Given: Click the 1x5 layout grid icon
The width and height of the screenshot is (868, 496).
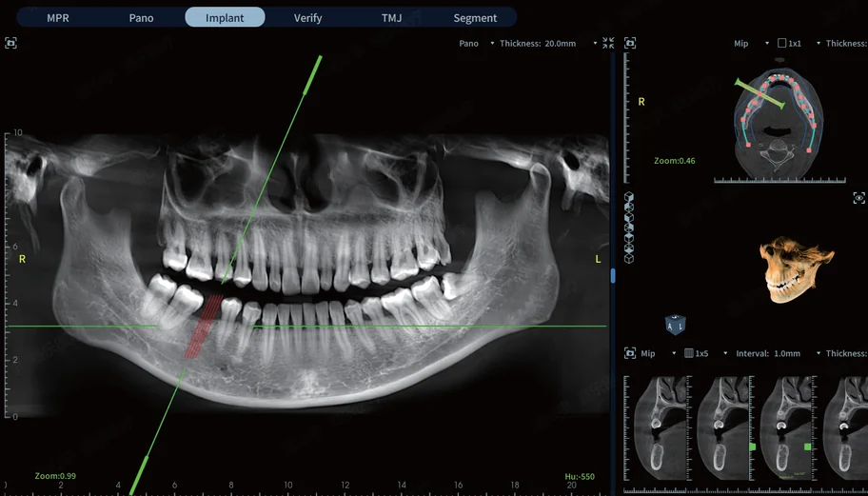Looking at the screenshot, I should pyautogui.click(x=689, y=353).
